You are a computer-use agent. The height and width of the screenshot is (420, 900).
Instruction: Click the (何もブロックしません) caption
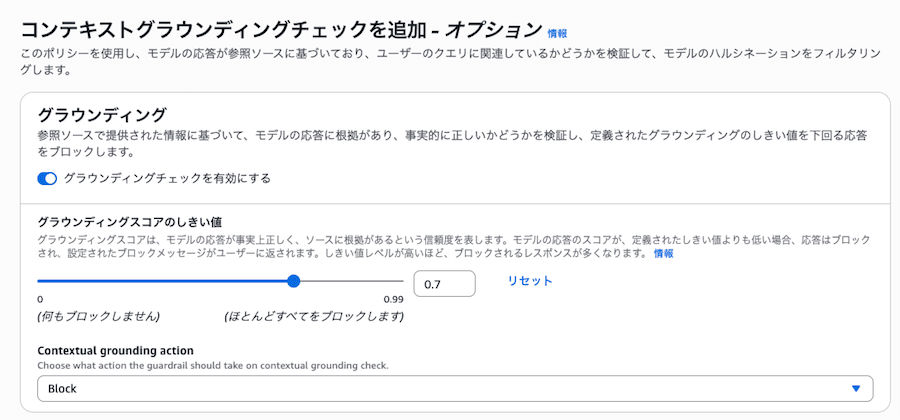coord(99,316)
